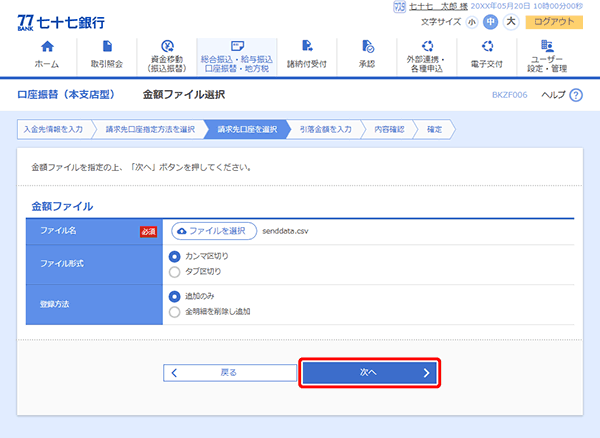Click the 必須 required badge
The image size is (600, 438).
[148, 231]
